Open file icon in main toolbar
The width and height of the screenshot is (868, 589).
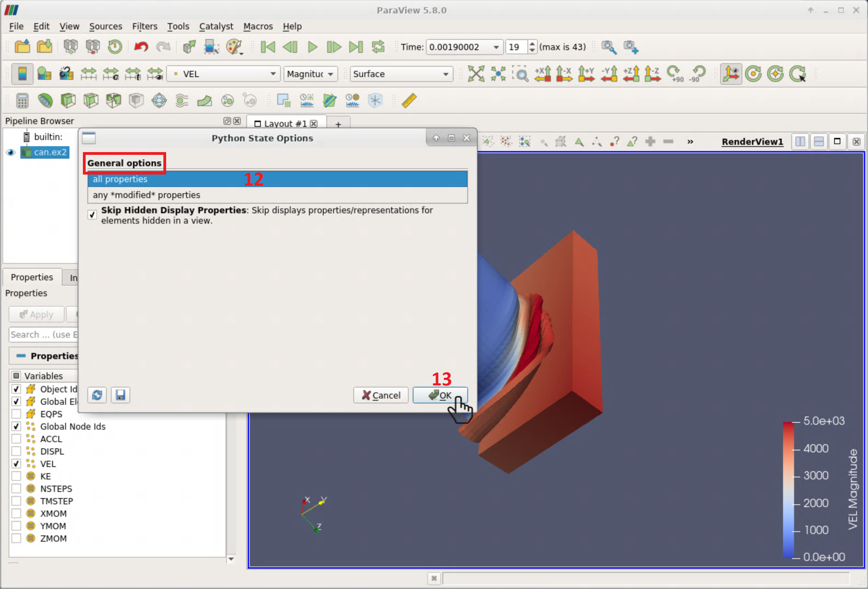[23, 47]
